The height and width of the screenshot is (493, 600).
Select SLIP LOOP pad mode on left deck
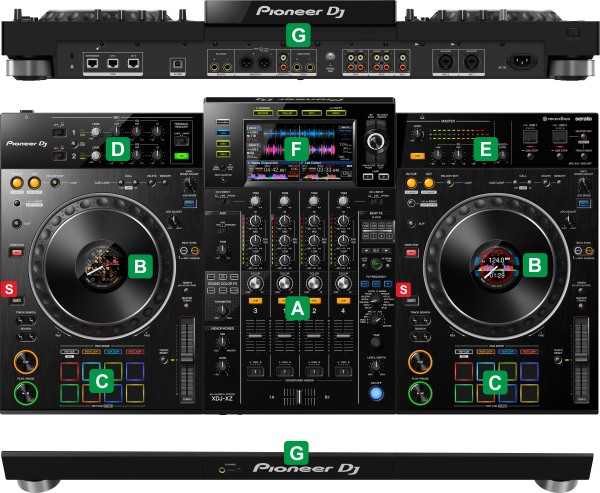coord(113,351)
